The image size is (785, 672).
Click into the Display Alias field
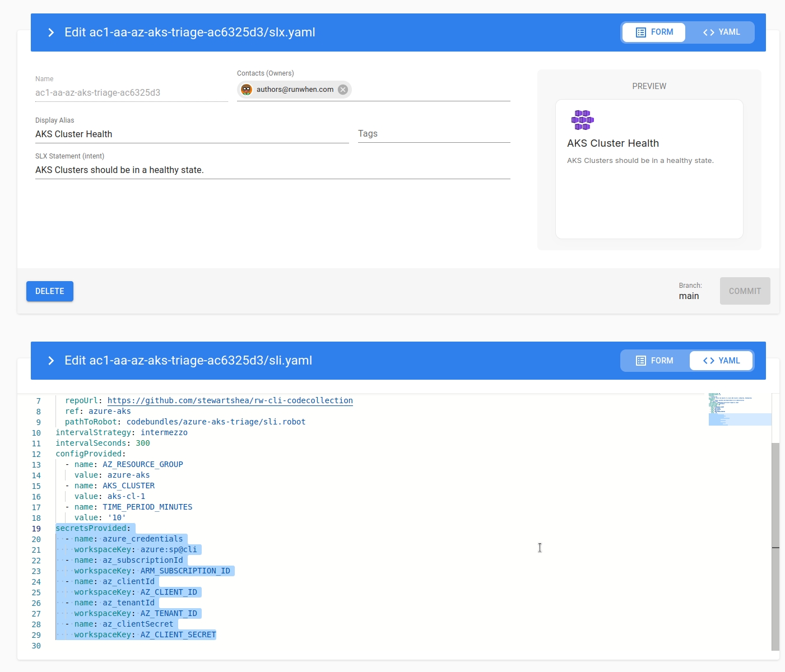coord(192,134)
